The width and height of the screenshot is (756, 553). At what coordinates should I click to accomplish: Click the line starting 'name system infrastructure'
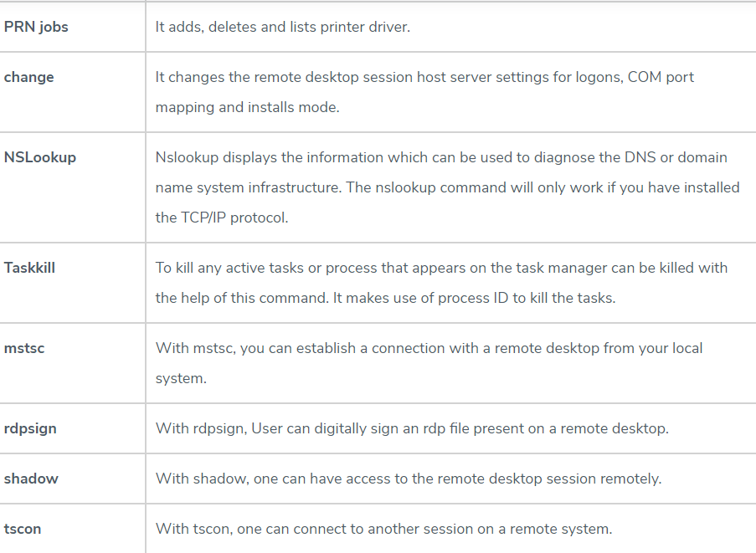(x=447, y=187)
